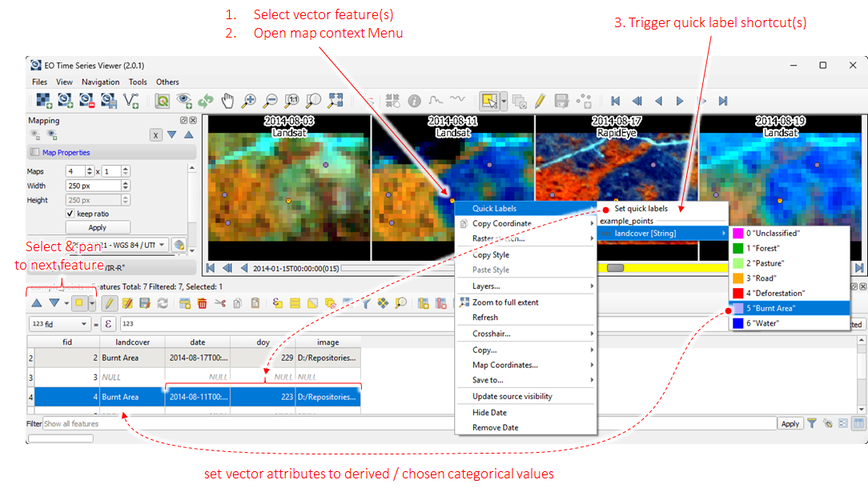Open the Files menu
868x492 pixels.
click(39, 82)
